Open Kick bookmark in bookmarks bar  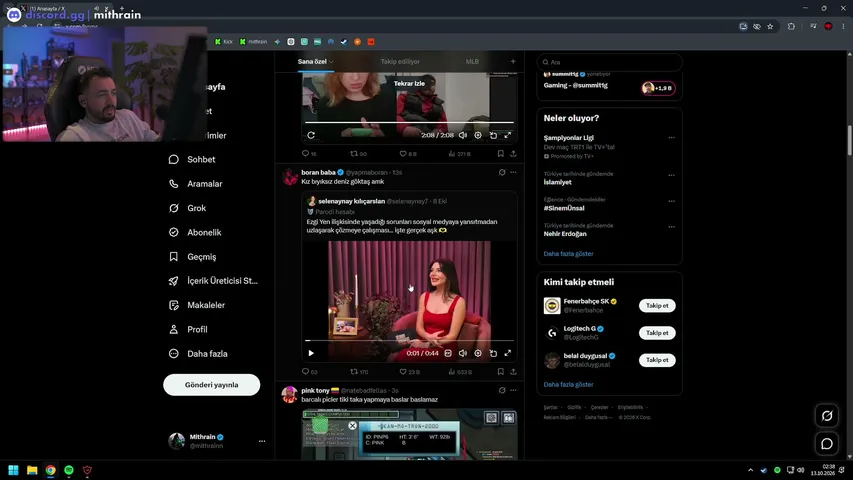point(224,41)
